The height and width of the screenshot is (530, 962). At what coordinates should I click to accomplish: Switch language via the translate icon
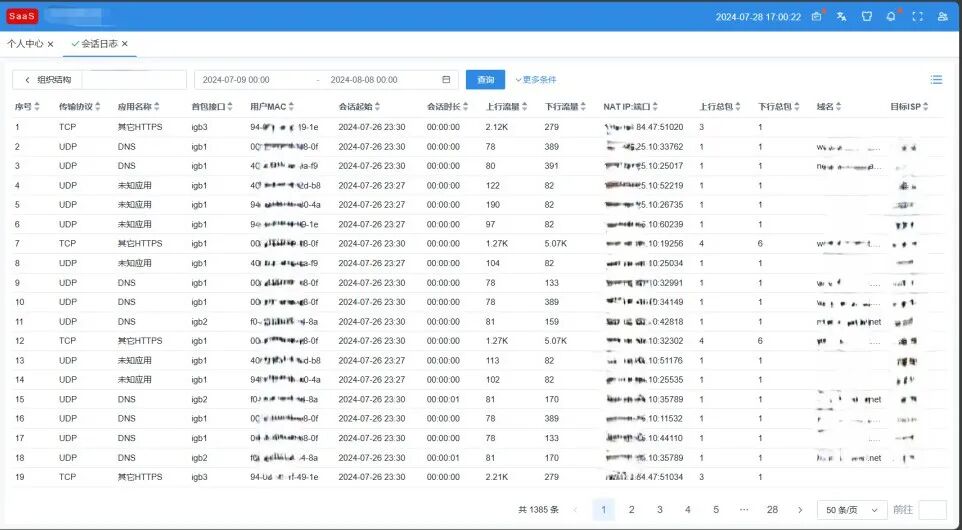pos(842,17)
